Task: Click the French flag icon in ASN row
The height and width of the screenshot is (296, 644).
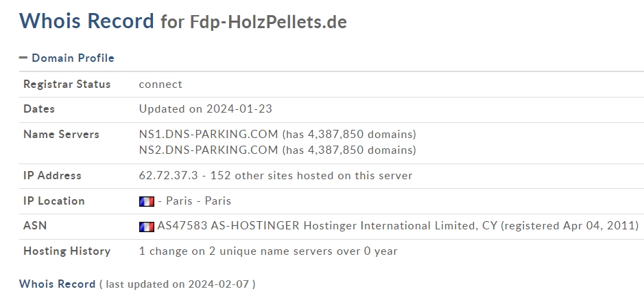Action: (x=147, y=226)
